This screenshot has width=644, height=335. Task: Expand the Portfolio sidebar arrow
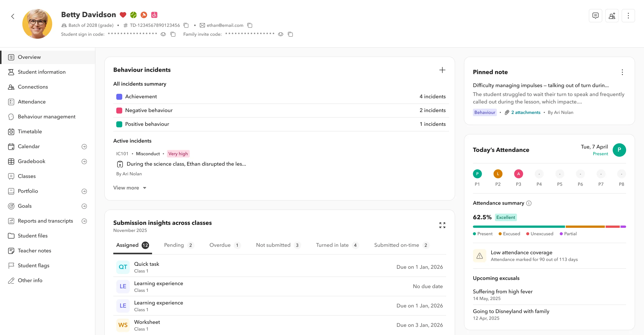click(x=84, y=191)
